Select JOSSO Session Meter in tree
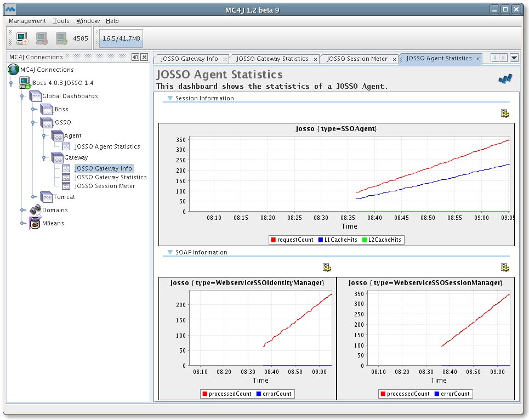 point(105,186)
